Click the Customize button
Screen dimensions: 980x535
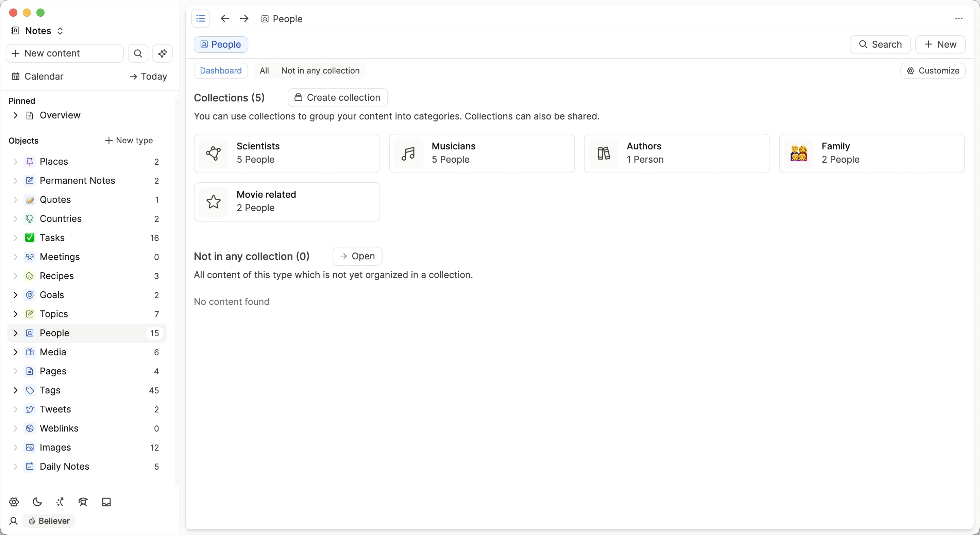click(x=932, y=71)
